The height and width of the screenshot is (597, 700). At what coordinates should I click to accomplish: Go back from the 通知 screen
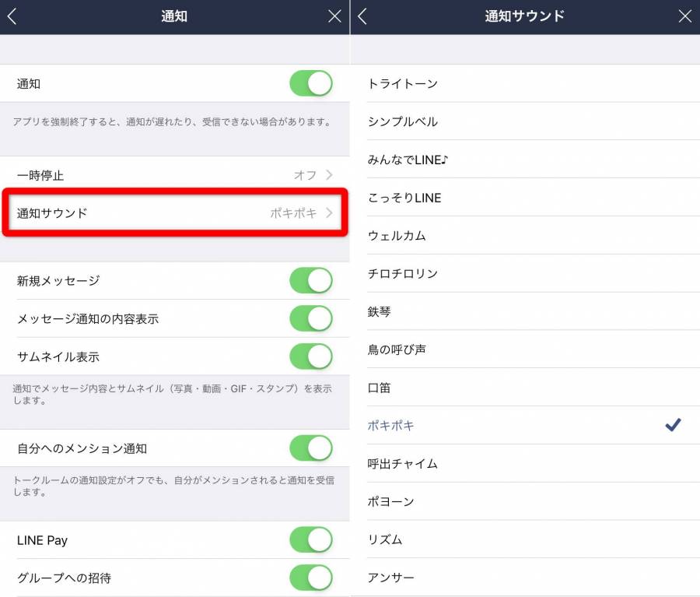click(12, 16)
